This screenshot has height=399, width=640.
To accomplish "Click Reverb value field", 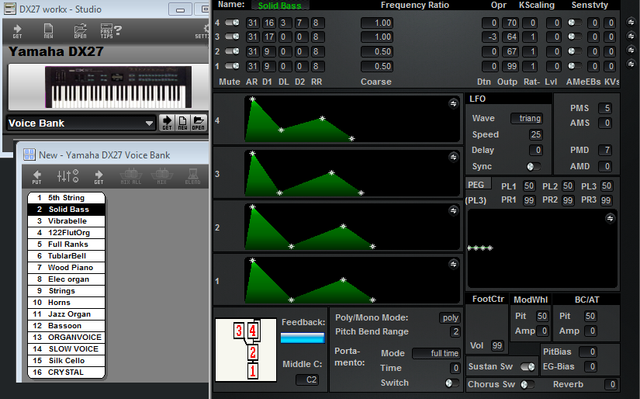I will [610, 384].
